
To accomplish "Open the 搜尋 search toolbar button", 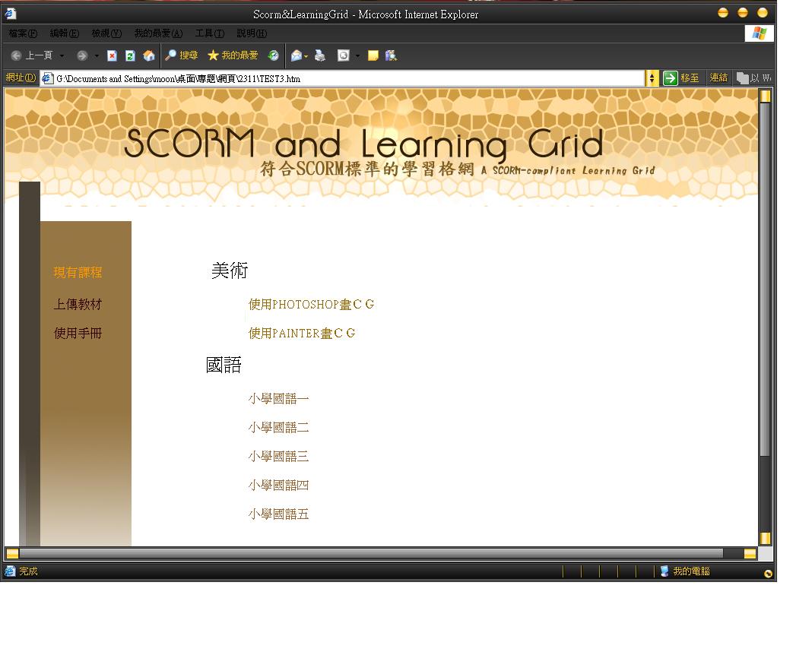I will coord(182,55).
